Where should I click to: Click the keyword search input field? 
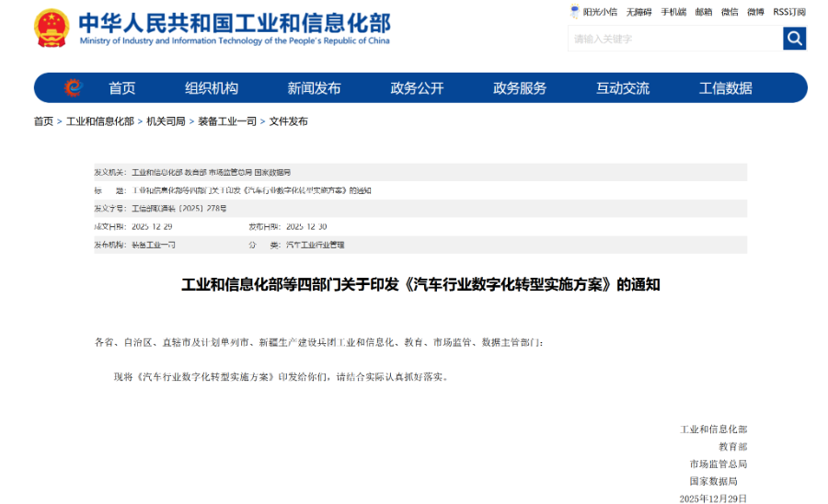tap(674, 39)
